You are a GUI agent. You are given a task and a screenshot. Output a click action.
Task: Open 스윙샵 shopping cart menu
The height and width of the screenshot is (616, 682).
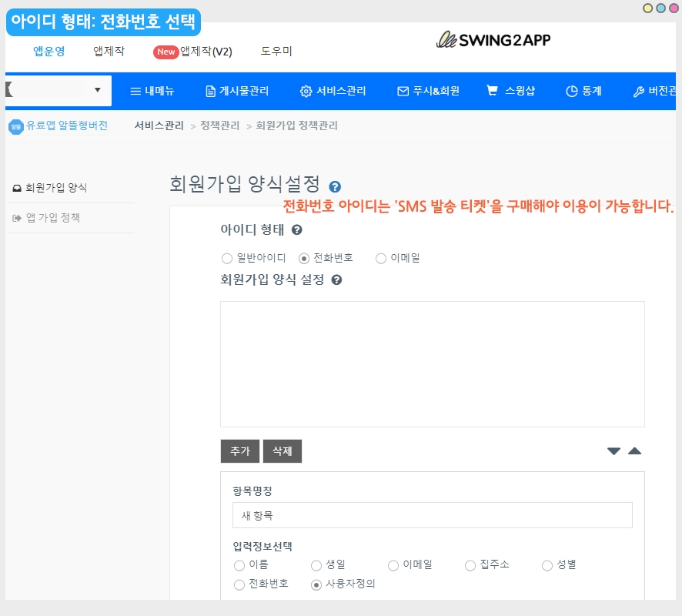(510, 91)
